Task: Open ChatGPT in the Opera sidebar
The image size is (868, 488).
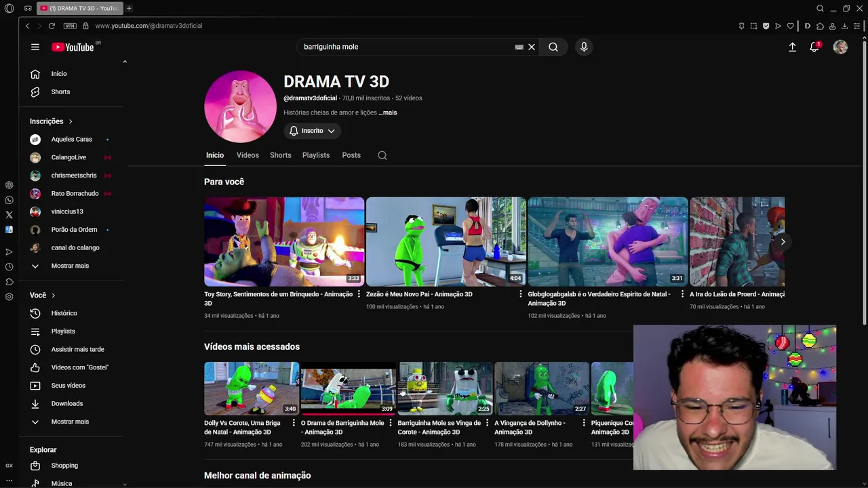Action: tap(9, 185)
